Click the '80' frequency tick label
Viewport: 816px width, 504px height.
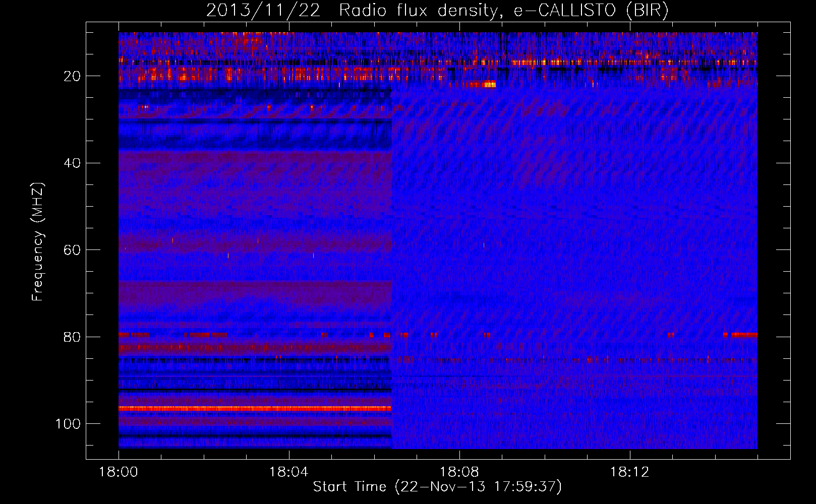73,337
